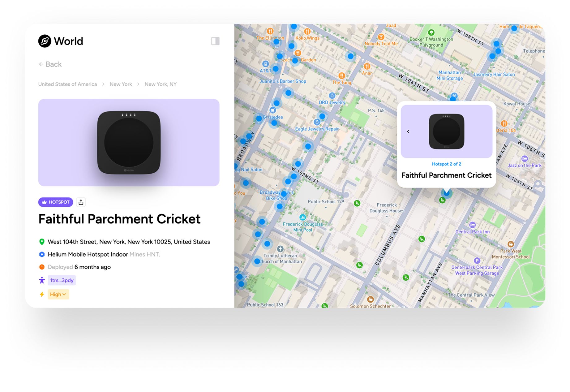Click the yellow lightning bolt icon
Image resolution: width=570 pixels, height=392 pixels.
coord(42,294)
